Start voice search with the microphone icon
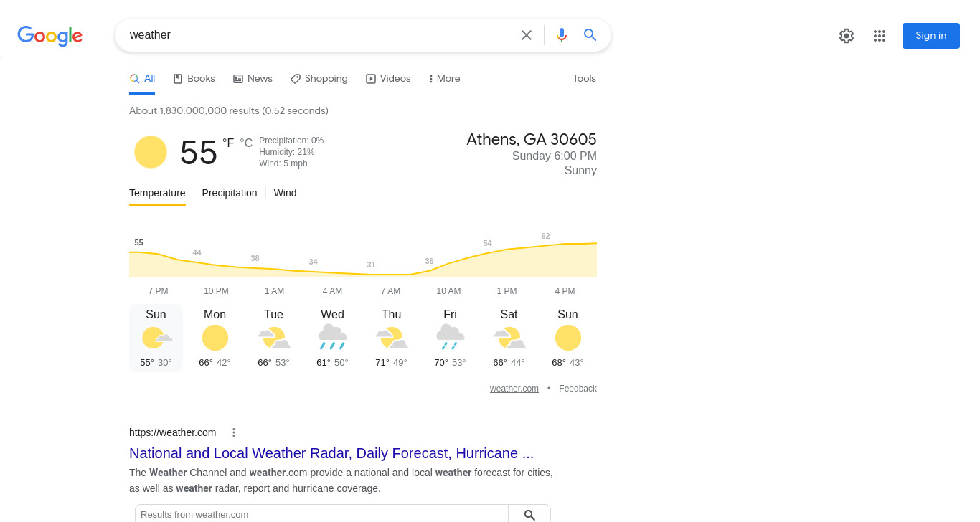 pyautogui.click(x=562, y=35)
